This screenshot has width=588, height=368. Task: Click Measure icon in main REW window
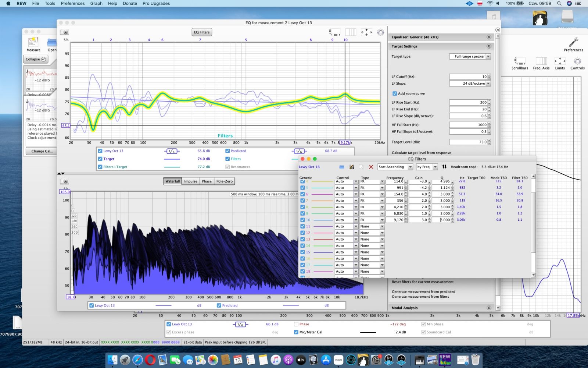33,45
